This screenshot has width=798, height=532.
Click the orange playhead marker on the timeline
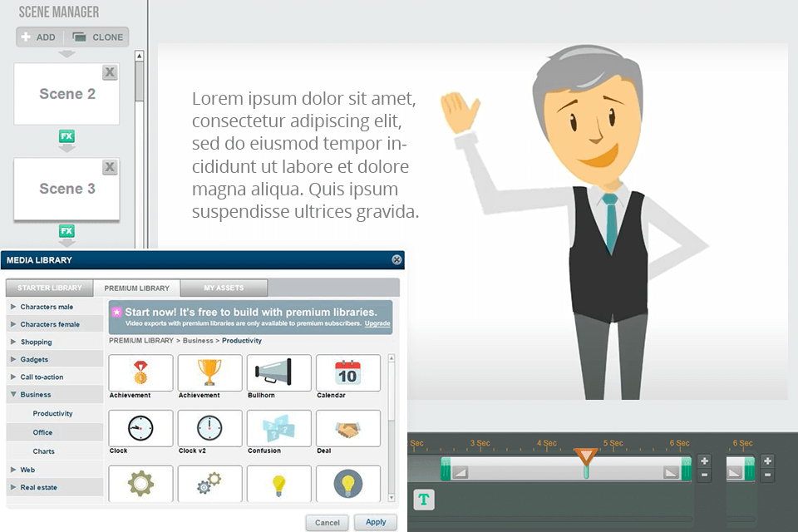click(588, 456)
